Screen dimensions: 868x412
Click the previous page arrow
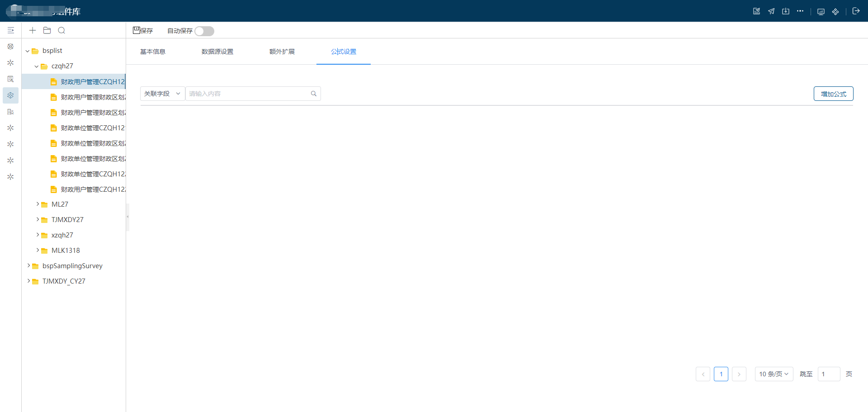click(x=703, y=374)
